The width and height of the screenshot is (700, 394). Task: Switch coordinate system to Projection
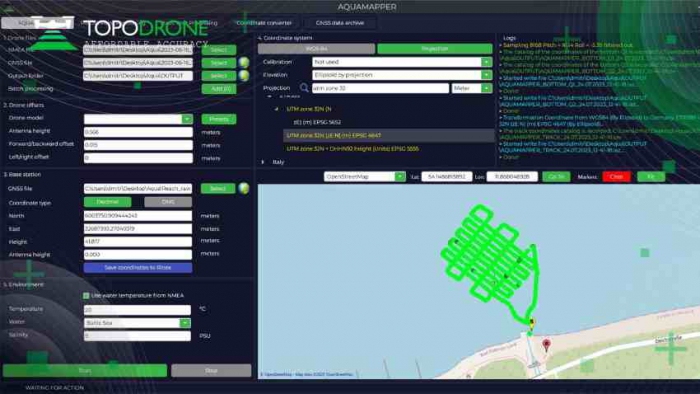pyautogui.click(x=434, y=49)
